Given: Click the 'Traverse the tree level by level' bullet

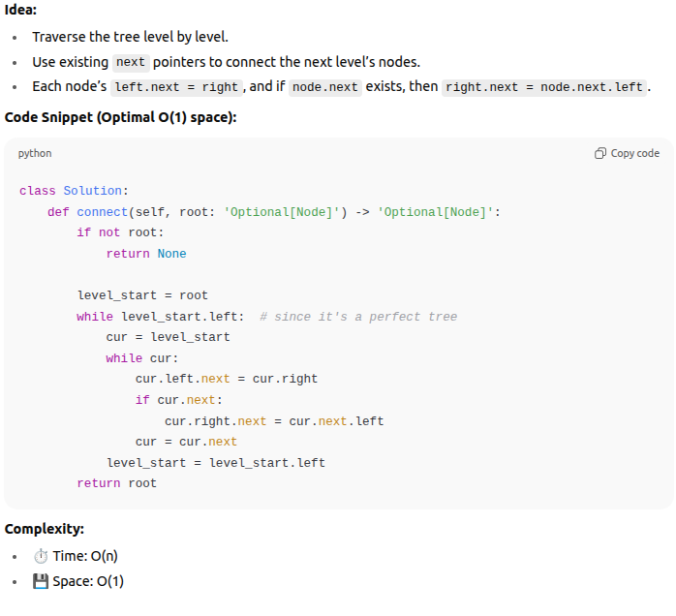Looking at the screenshot, I should point(130,37).
